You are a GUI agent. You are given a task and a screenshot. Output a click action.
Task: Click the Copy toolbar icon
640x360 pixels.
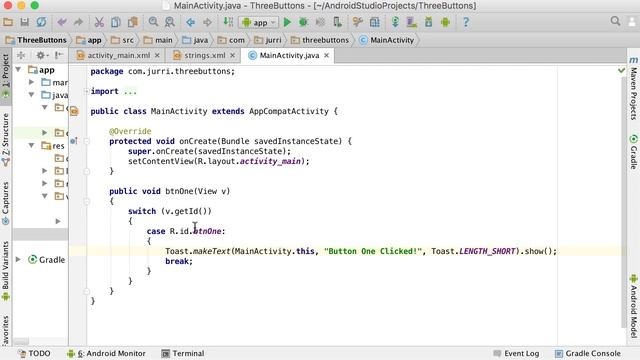pos(116,22)
